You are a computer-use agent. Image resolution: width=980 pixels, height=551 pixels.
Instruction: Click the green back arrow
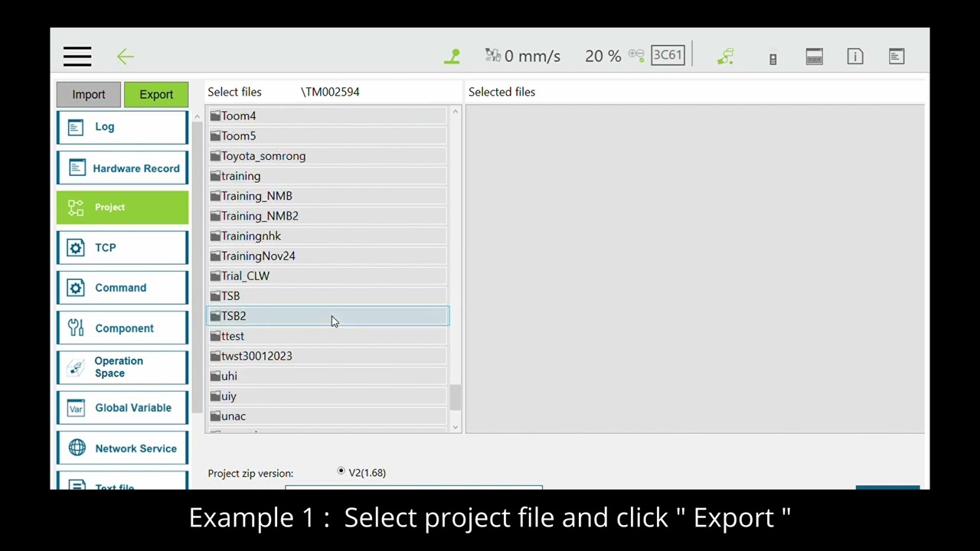tap(126, 56)
